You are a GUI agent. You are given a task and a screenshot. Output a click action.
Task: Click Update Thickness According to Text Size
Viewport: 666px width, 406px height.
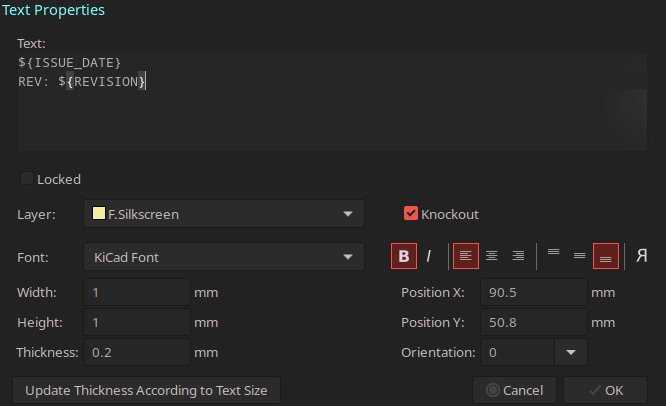click(146, 390)
